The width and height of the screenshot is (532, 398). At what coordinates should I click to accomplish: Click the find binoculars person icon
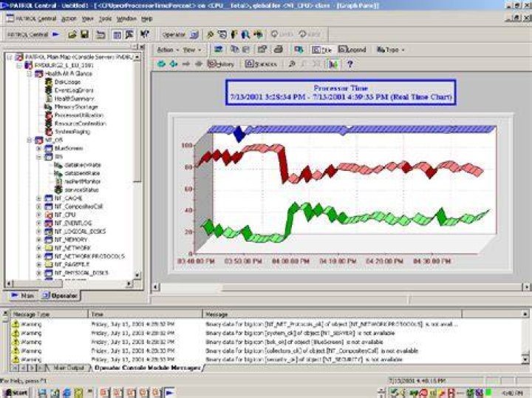pyautogui.click(x=245, y=34)
